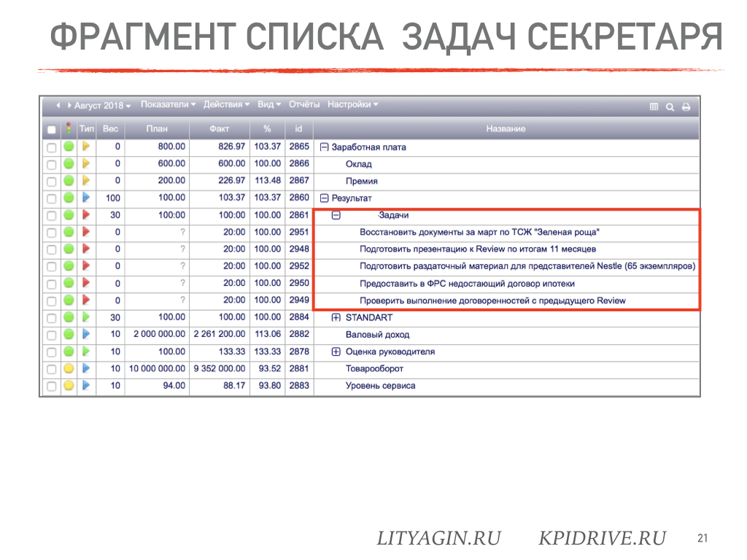747x560 pixels.
Task: Open the Вид menu
Action: [269, 104]
